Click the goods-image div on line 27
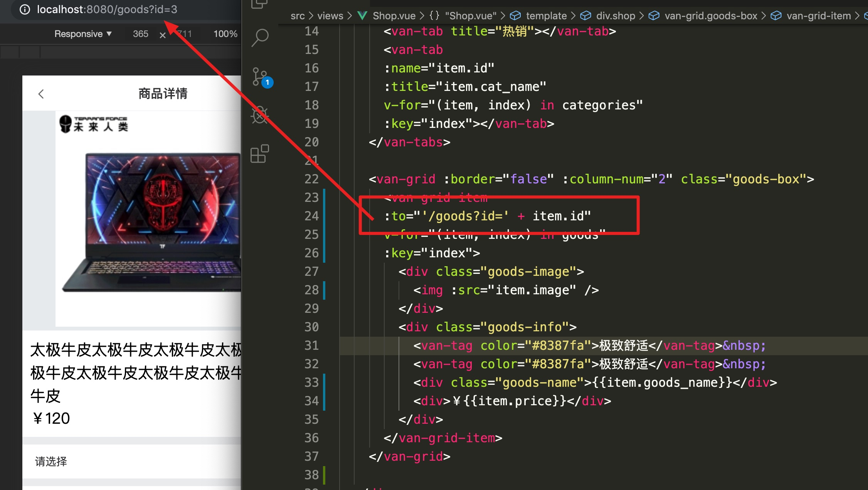 click(491, 272)
